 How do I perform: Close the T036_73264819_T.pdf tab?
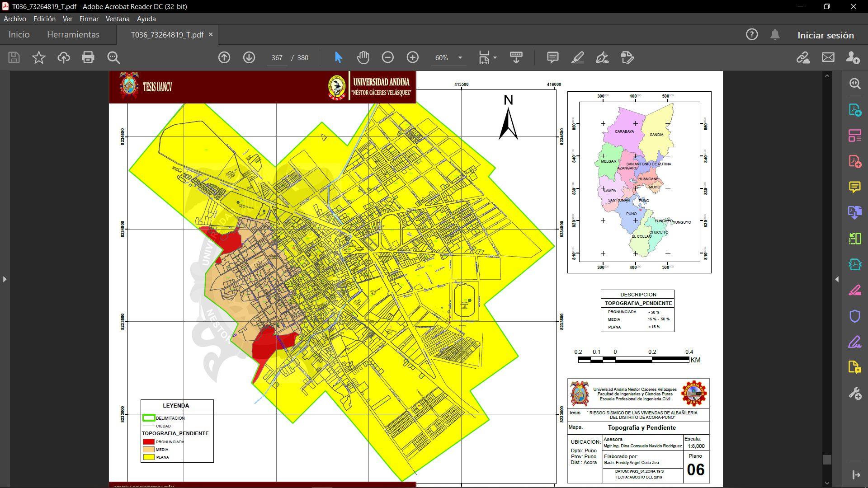210,35
